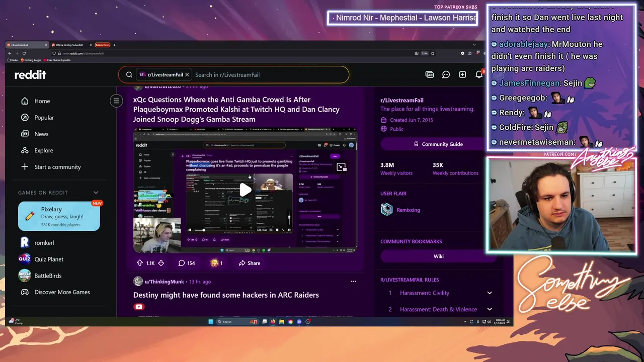Upvote the xQc Gamba post

140,263
